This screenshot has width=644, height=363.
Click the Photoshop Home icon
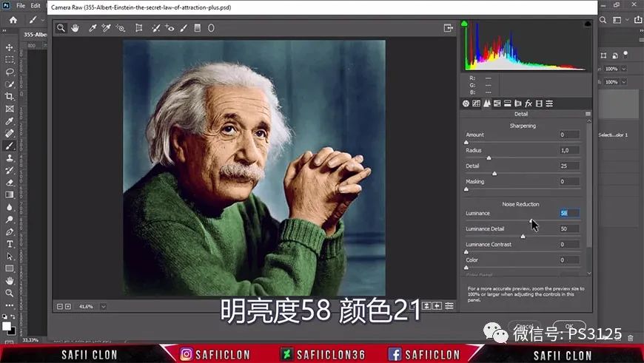tap(13, 20)
